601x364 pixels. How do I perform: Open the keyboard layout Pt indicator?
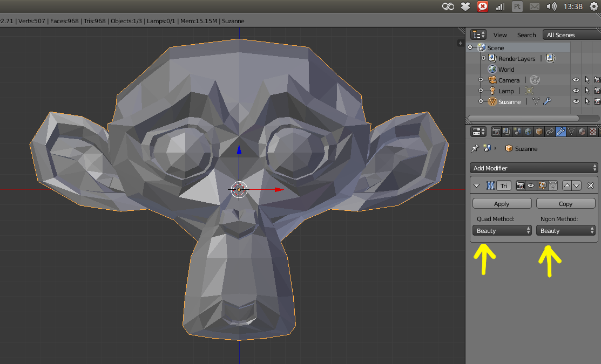coord(517,6)
